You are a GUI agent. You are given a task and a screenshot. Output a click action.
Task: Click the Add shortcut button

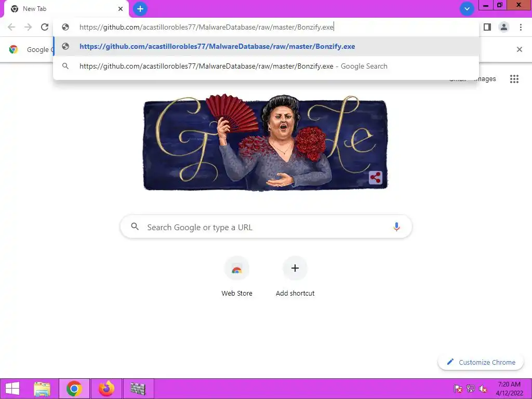tap(295, 277)
